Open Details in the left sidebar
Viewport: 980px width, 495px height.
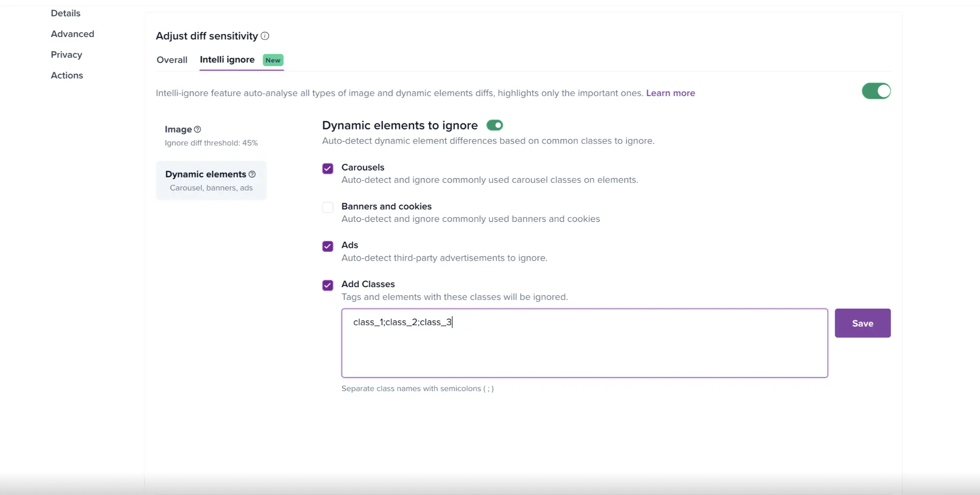(66, 13)
